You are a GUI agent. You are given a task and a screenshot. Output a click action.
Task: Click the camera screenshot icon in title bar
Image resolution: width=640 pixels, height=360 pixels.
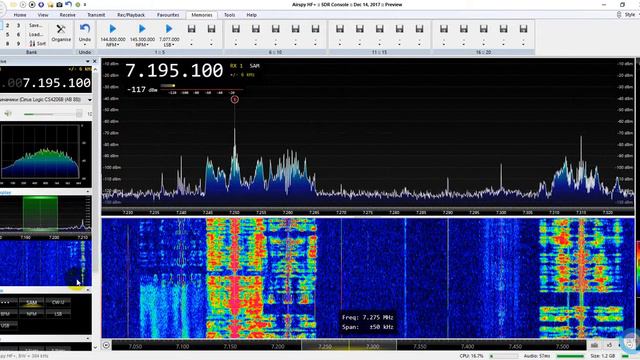click(59, 4)
